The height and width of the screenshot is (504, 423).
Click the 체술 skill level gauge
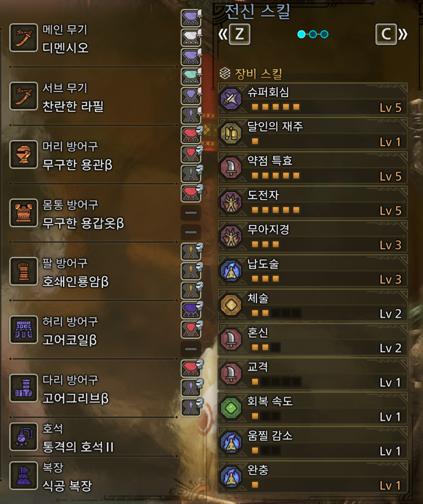click(275, 313)
